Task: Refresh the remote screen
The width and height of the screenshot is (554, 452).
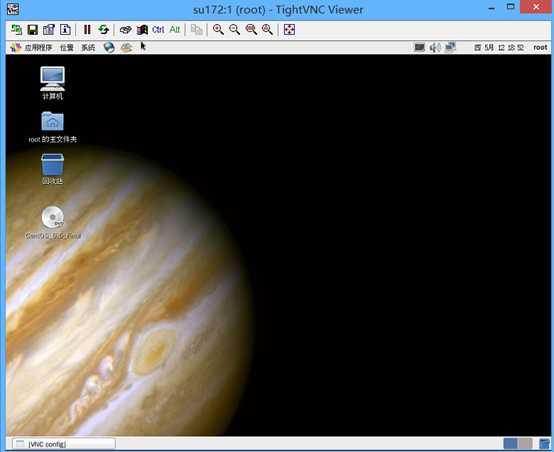Action: (104, 30)
